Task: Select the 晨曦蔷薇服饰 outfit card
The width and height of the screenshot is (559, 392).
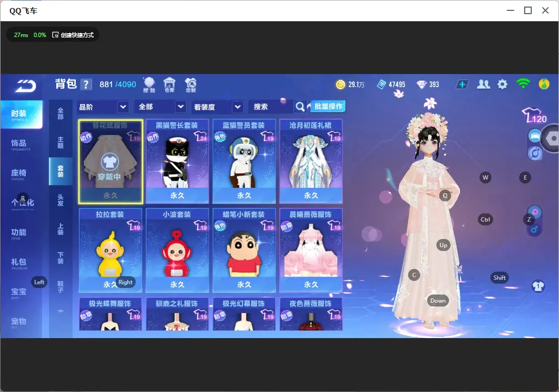Action: click(x=311, y=251)
